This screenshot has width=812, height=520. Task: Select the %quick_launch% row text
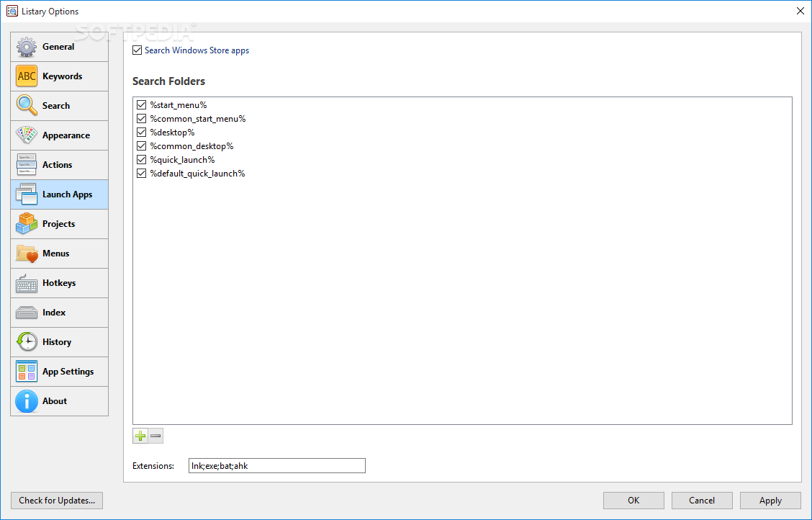point(182,159)
